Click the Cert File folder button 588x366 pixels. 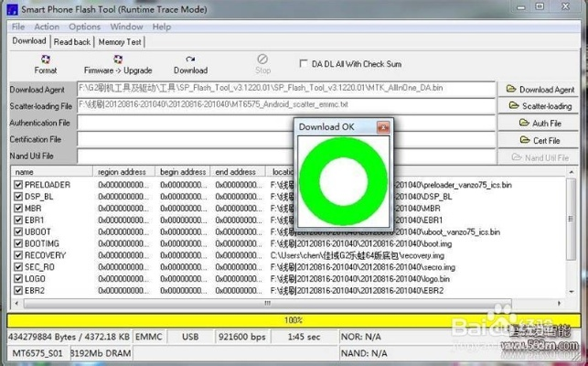click(541, 140)
